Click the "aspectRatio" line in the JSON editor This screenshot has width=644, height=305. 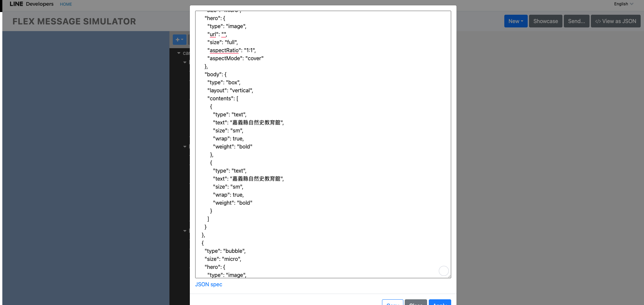click(231, 50)
